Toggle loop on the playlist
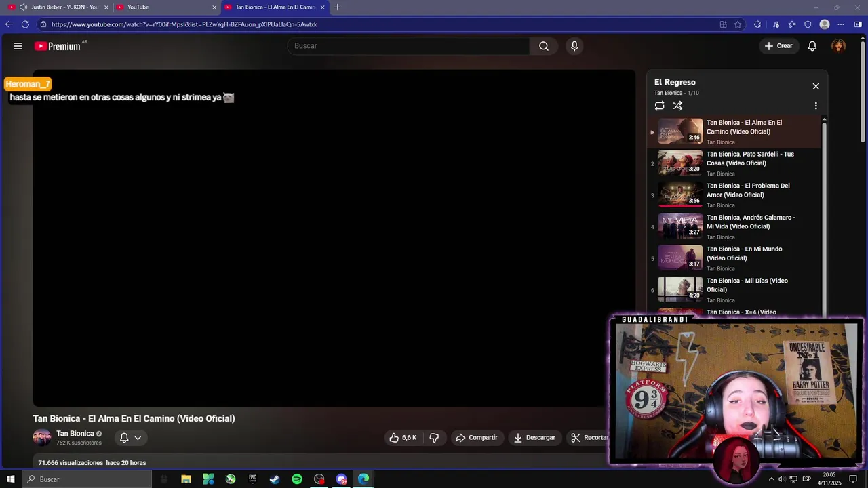This screenshot has width=868, height=488. point(659,106)
